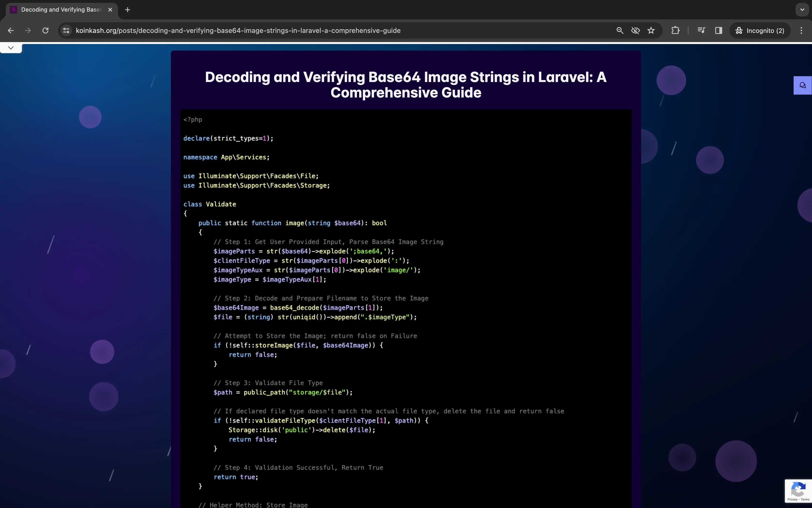Click the 'Storage::disk('public')->delete($file);' line
Viewport: 812px width, 508px height.
pos(302,430)
